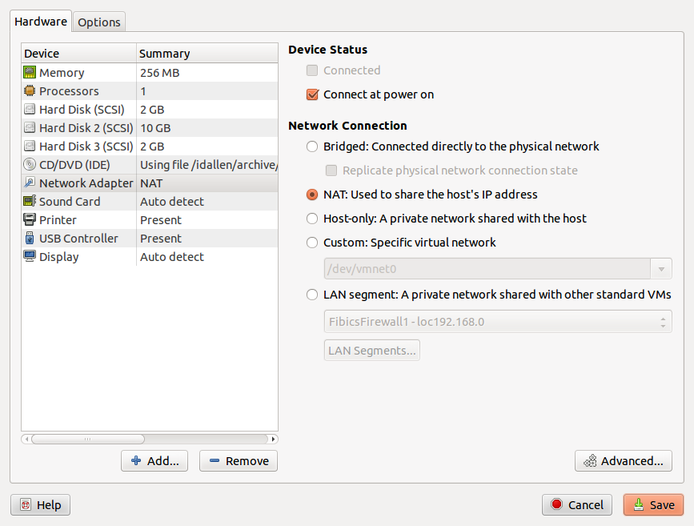The image size is (694, 526).
Task: Choose Host-only private network option
Action: [x=312, y=218]
